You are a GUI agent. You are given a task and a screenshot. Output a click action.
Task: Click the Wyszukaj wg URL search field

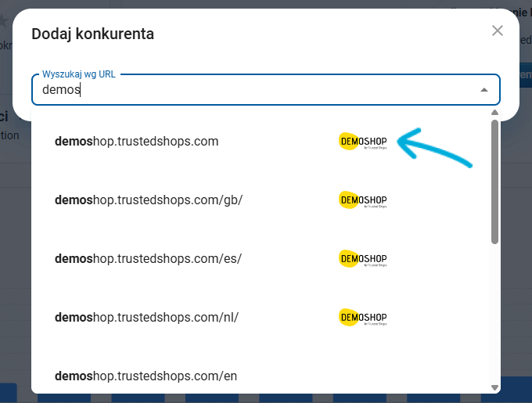pos(250,90)
